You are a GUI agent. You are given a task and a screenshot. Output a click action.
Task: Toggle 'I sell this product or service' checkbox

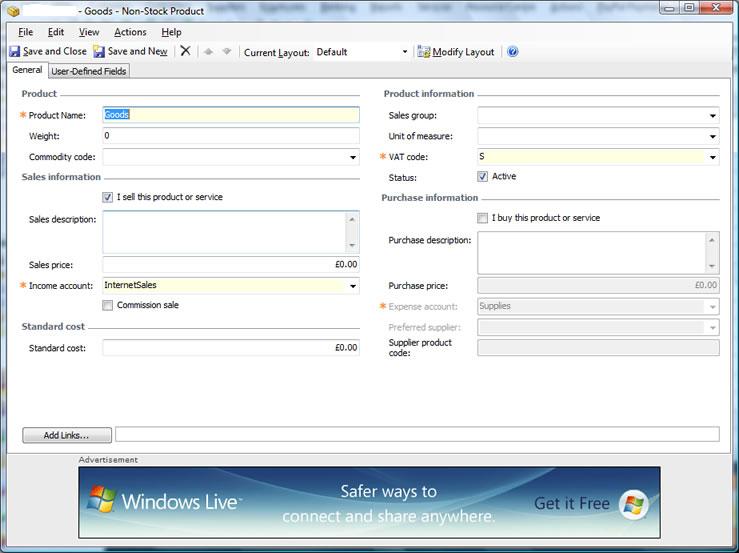[107, 197]
